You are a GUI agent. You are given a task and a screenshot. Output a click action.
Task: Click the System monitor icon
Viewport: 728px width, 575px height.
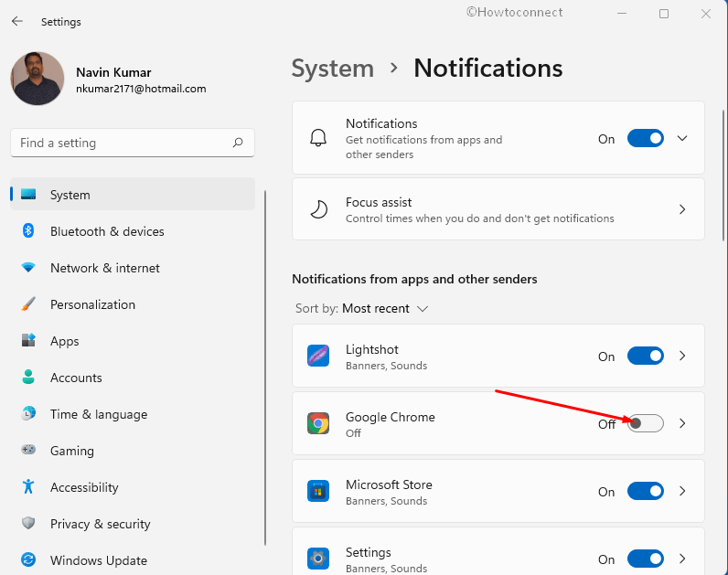pyautogui.click(x=28, y=194)
